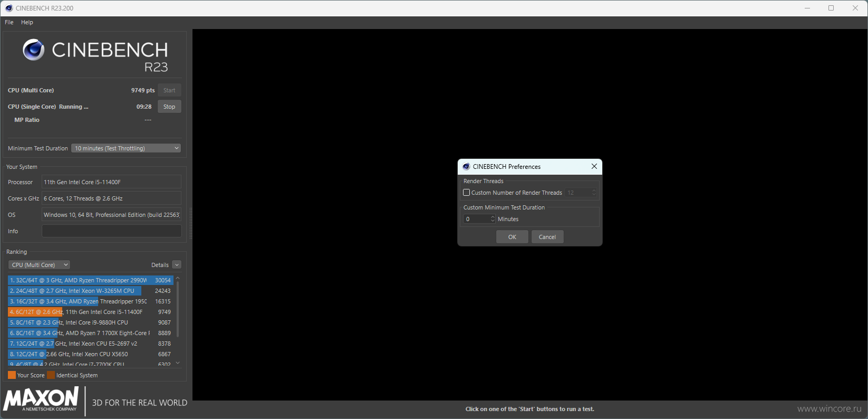868x419 pixels.
Task: Click the Cores x GHz field
Action: pos(111,198)
